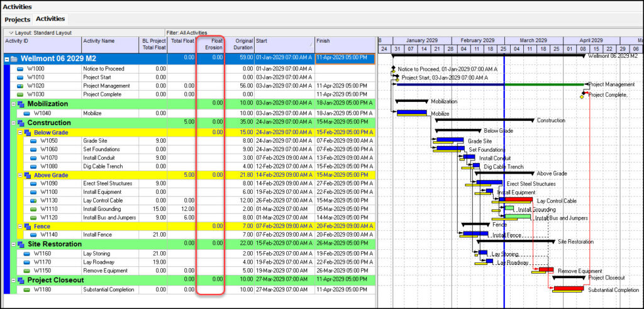Sort by Activity Name column header
644x309 pixels.
[x=110, y=45]
